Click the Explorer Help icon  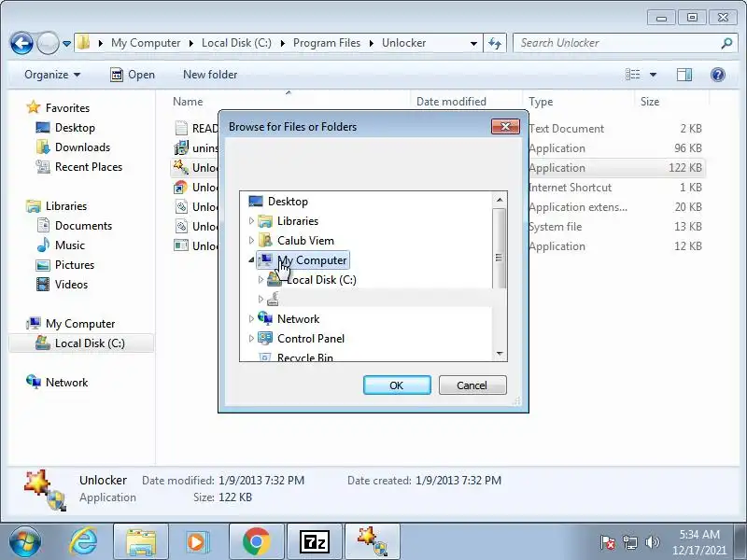click(717, 75)
